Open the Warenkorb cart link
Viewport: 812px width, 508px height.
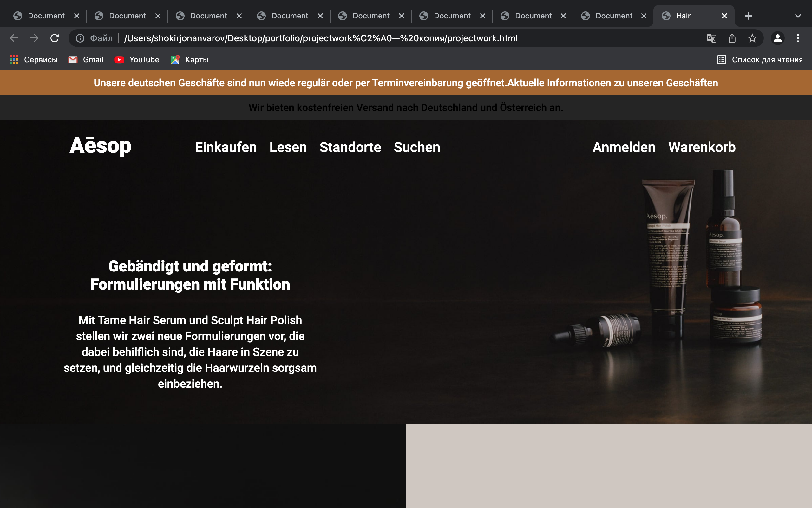[702, 147]
